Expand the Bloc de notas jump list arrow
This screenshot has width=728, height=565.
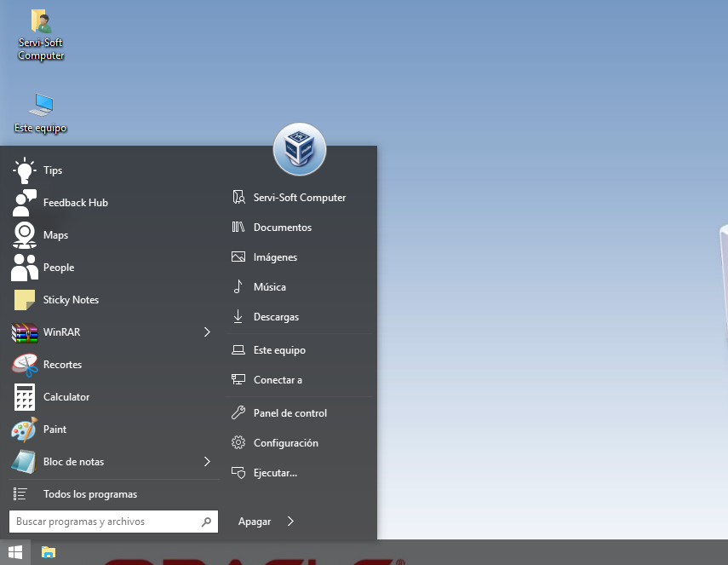click(207, 461)
